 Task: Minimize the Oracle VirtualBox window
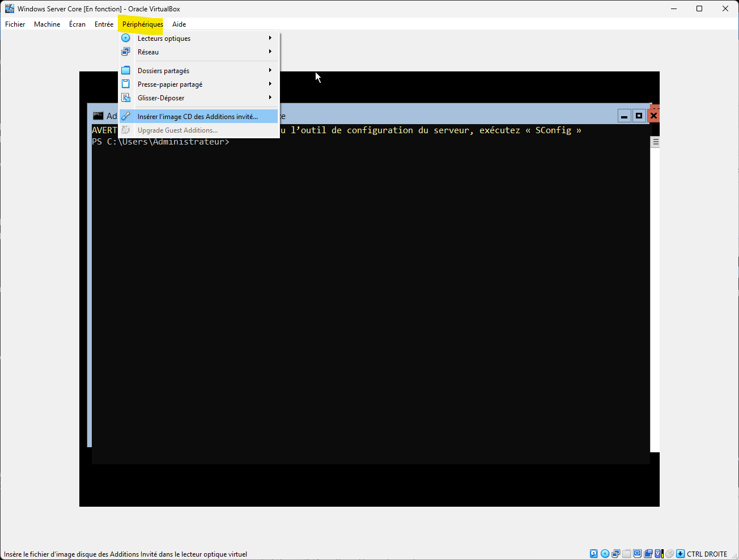[x=674, y=9]
